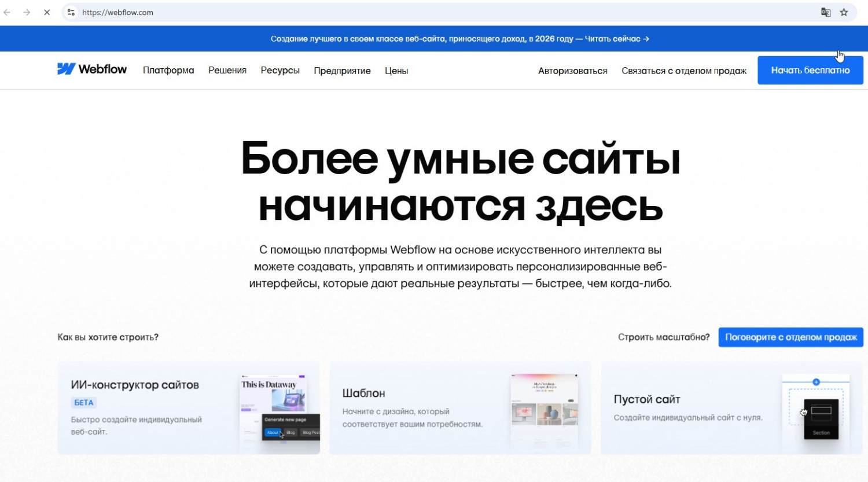Image resolution: width=868 pixels, height=482 pixels.
Task: Expand the Решения menu
Action: (227, 71)
